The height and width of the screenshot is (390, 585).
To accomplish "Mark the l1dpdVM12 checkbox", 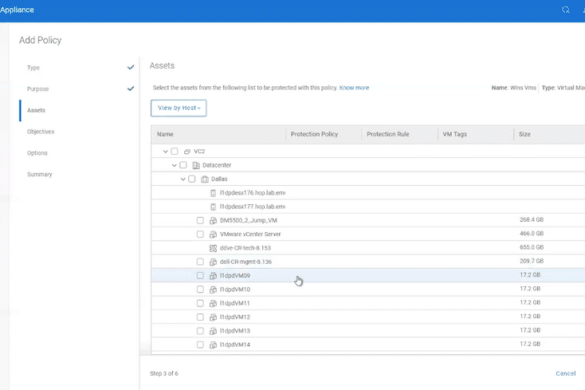I will coord(200,317).
